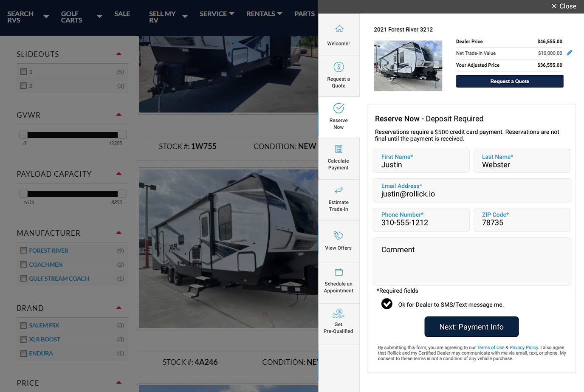
Task: Open the Terms of Use link
Action: (x=490, y=347)
